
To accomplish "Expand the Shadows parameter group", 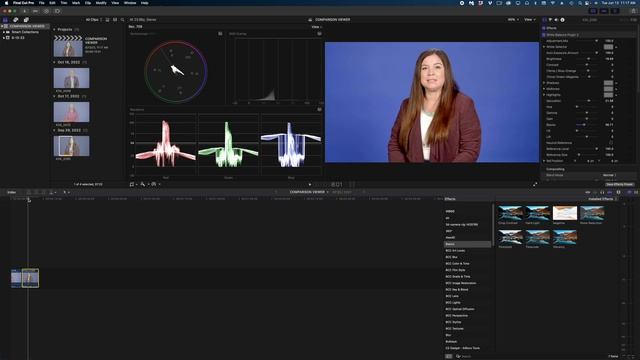I will click(x=544, y=83).
